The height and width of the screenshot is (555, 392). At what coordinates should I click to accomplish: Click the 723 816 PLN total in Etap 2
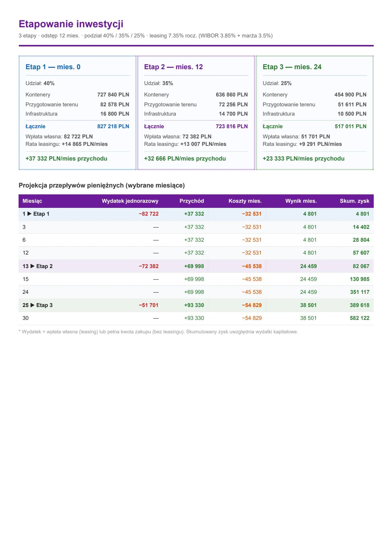(x=232, y=126)
